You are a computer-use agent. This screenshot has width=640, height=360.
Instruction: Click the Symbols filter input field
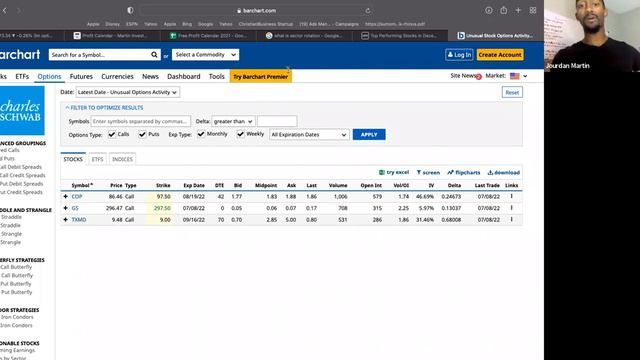click(x=140, y=121)
